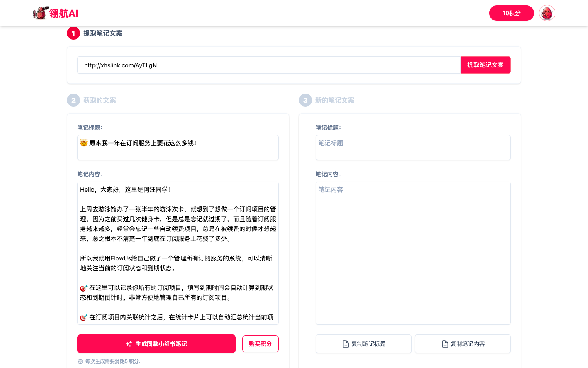Focus the empty new 笔记内容 text area
This screenshot has width=588, height=368.
coord(413,253)
